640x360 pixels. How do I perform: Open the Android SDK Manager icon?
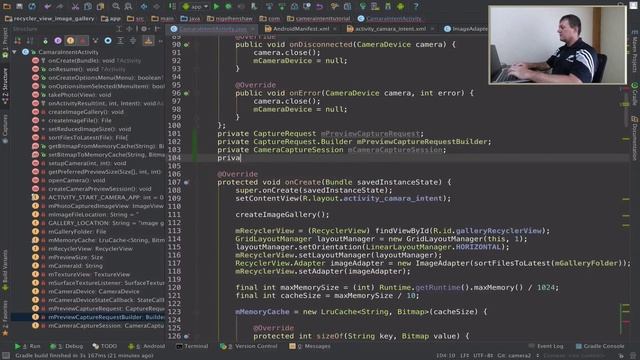pyautogui.click(x=388, y=7)
